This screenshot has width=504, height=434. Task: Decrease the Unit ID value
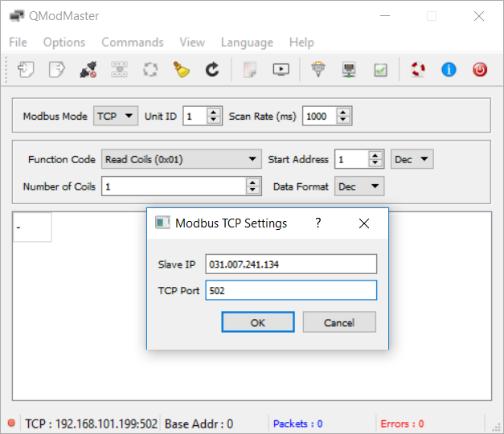coord(214,120)
